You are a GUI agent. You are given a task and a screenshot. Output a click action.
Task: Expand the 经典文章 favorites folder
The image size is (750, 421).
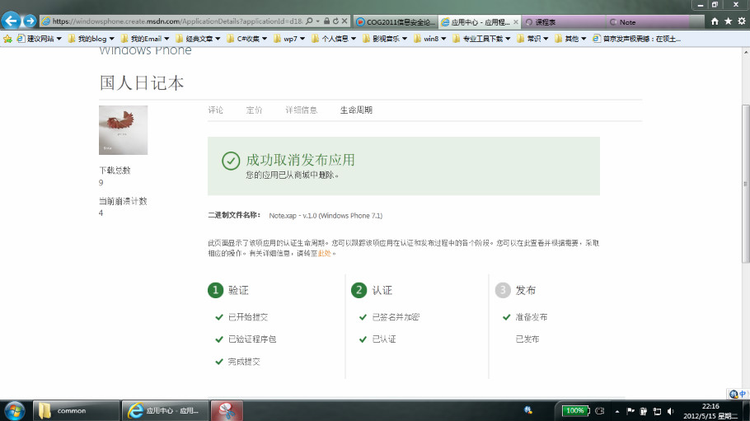(198, 39)
